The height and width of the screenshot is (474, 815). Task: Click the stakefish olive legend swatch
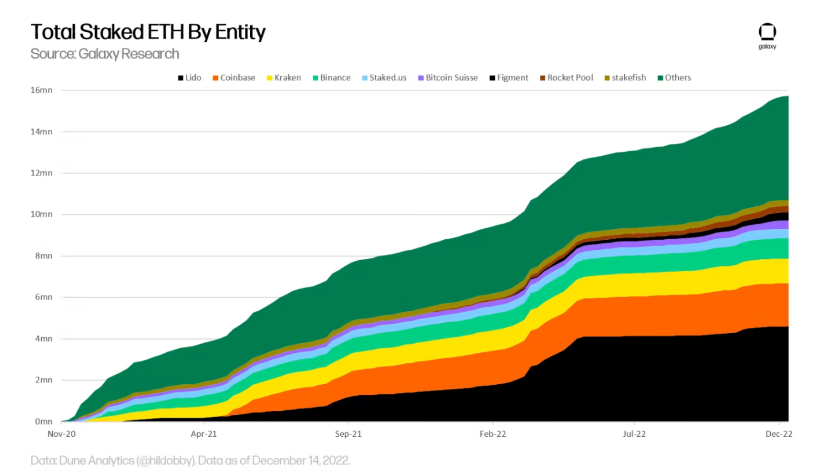click(x=607, y=78)
